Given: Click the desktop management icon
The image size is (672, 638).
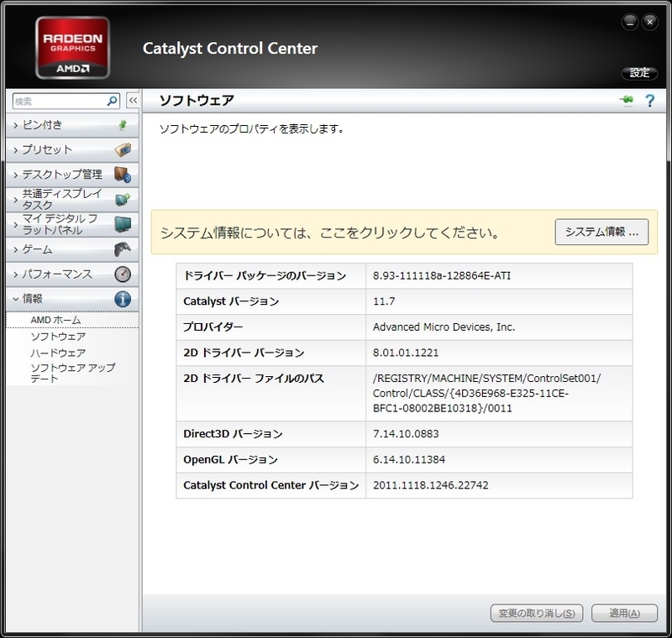Looking at the screenshot, I should tap(123, 175).
